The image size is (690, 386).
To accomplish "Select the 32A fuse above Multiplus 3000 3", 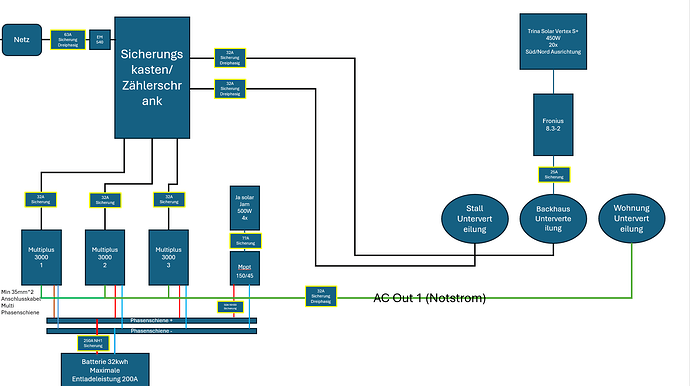I will 169,199.
